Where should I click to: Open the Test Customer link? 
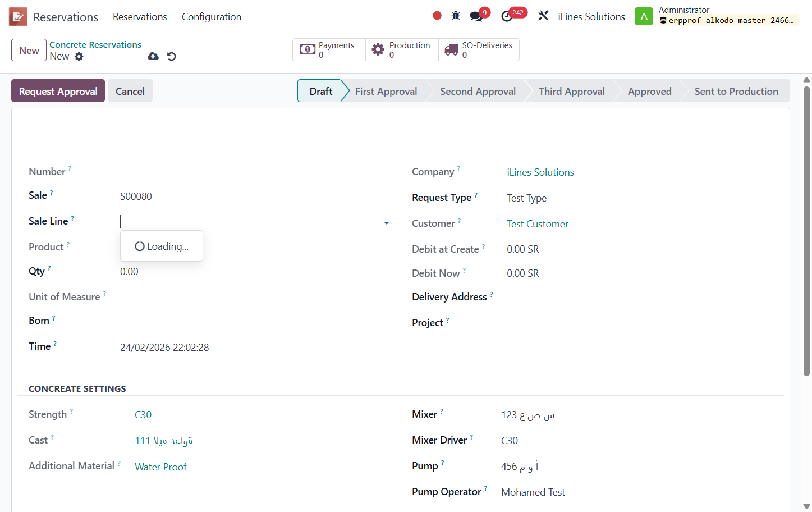click(x=538, y=224)
